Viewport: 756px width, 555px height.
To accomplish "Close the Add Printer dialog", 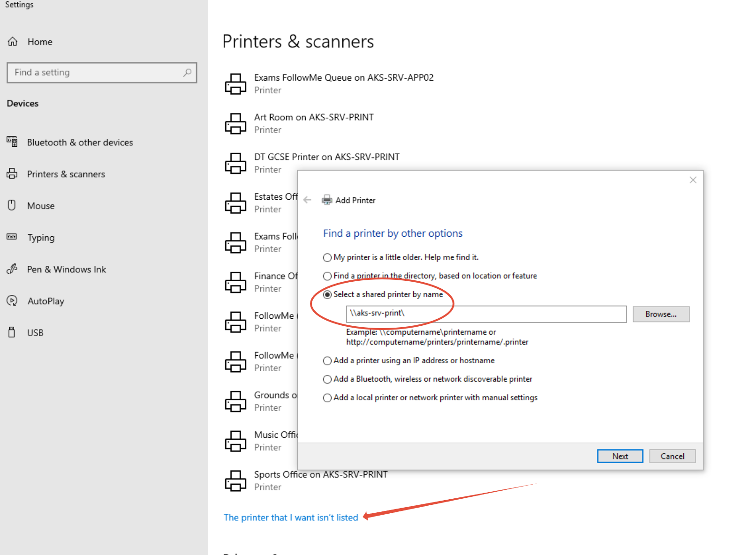I will pyautogui.click(x=693, y=180).
